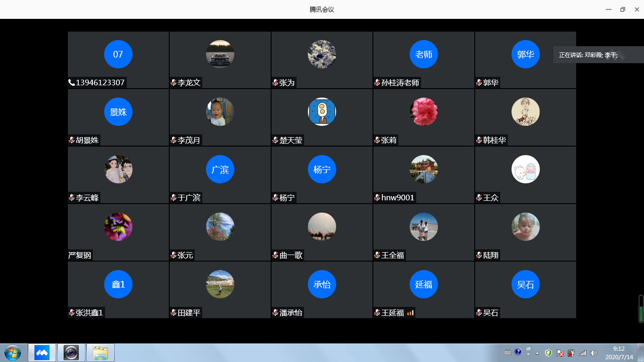Viewport: 644px width, 362px height.
Task: Show hidden system tray icons
Action: (537, 353)
